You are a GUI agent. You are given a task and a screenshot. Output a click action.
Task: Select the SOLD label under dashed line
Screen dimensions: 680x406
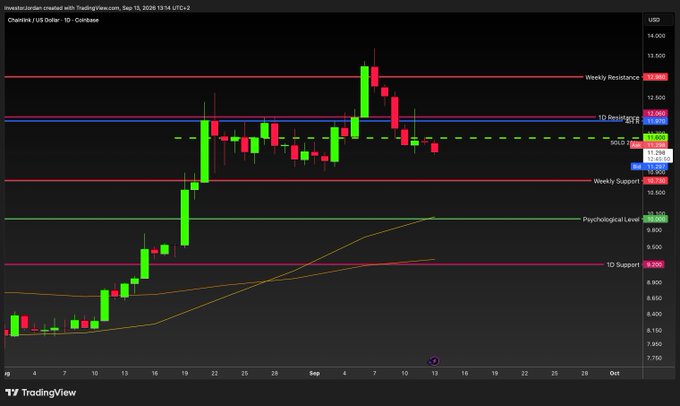[620, 143]
